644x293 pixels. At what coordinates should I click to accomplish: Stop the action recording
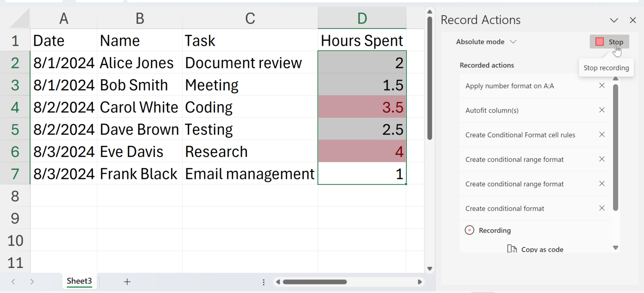pyautogui.click(x=609, y=42)
